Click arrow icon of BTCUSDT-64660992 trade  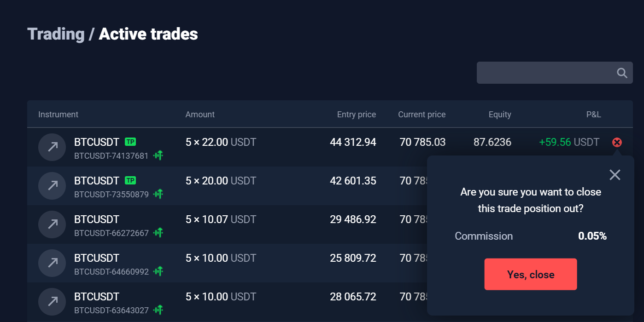click(x=53, y=263)
